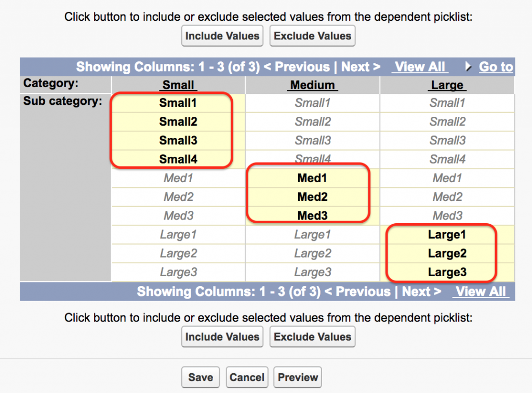
Task: Save the dependent picklist settings
Action: 201,377
